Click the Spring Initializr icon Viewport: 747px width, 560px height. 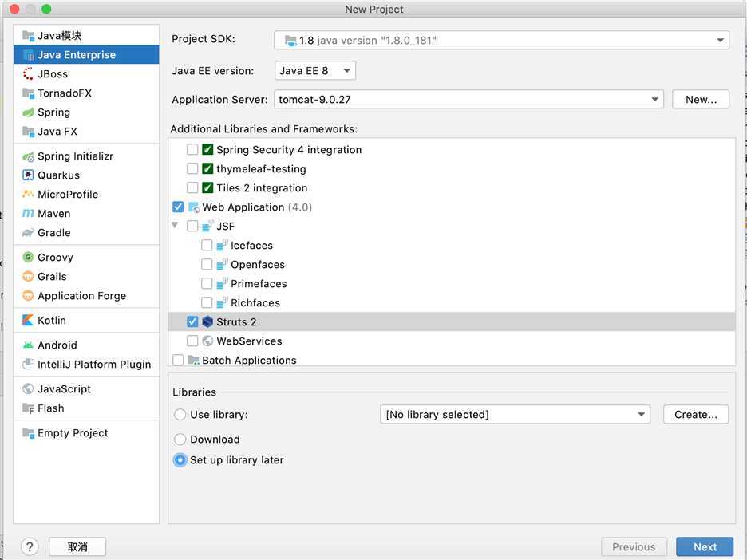coord(28,156)
